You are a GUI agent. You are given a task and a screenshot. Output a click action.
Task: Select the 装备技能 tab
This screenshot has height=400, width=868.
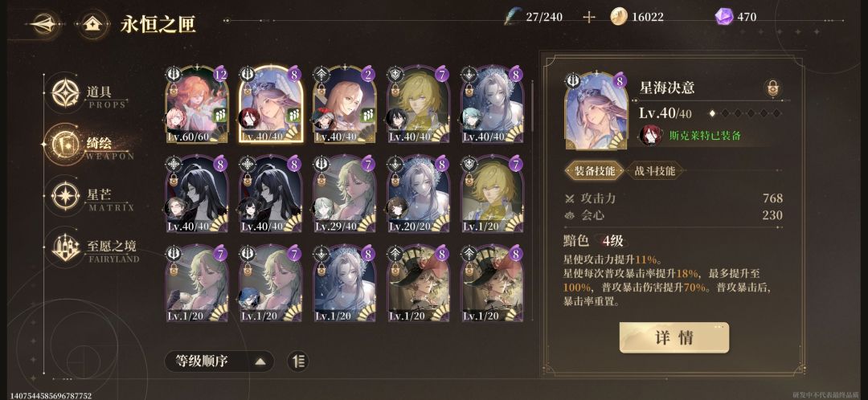coord(594,171)
